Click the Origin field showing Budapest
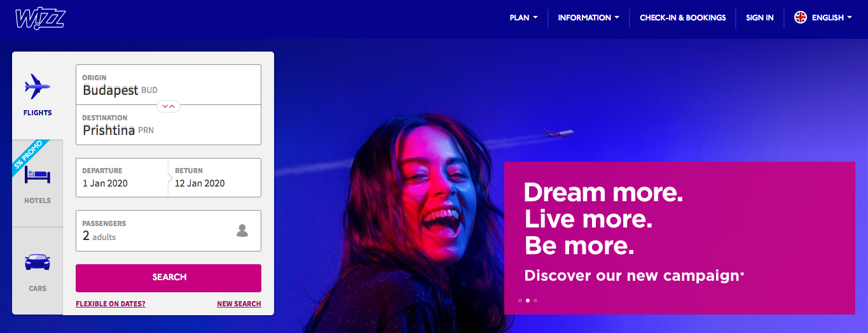 (169, 85)
